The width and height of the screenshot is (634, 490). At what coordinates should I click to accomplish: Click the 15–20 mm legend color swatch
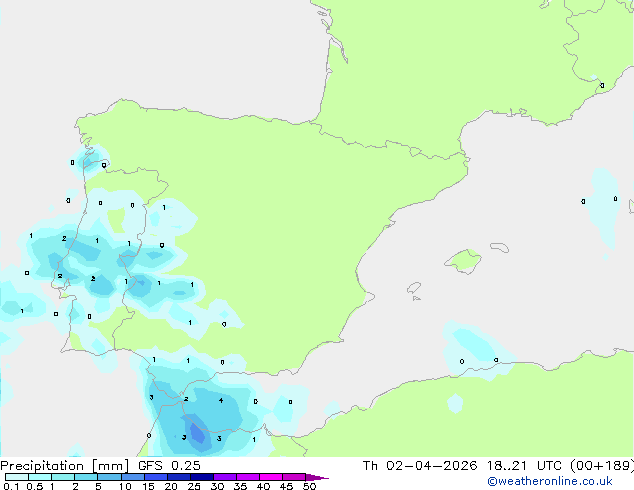[x=155, y=477]
